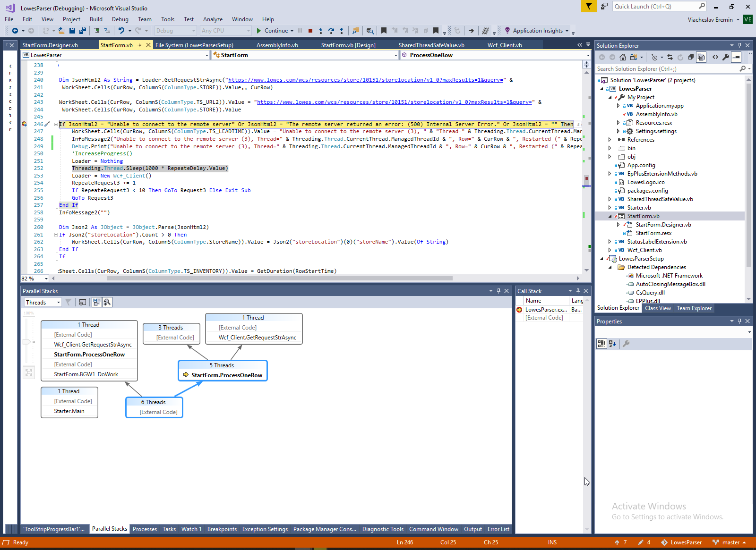The image size is (756, 550).
Task: Open the Analyze menu
Action: (x=213, y=19)
